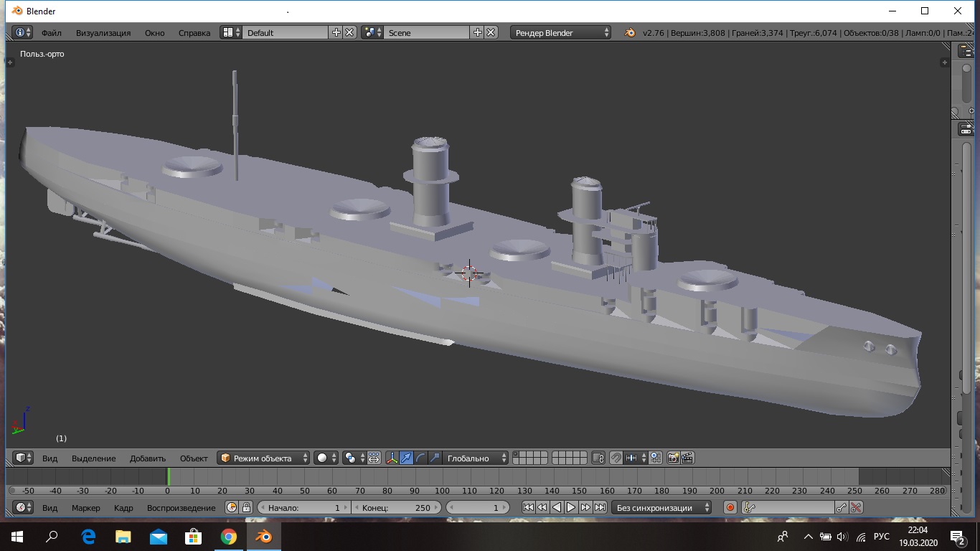980x551 pixels.
Task: Toggle the automatic keyframe record button
Action: 730,507
